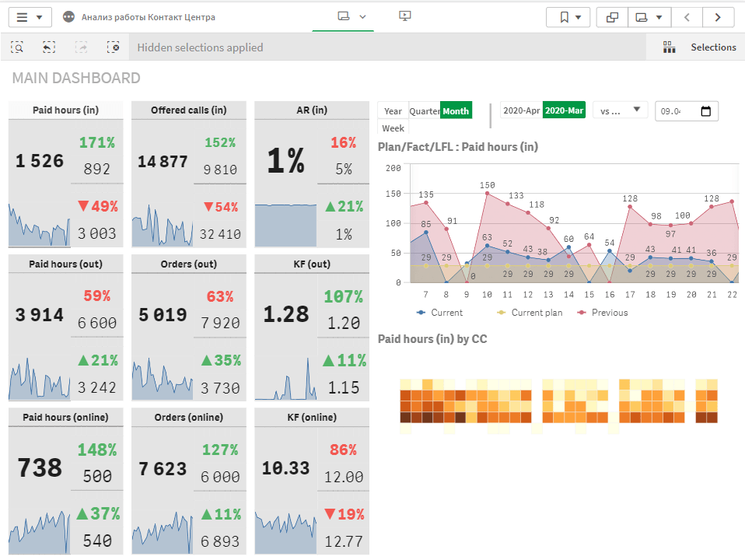This screenshot has width=745, height=560.
Task: Clear all selections icon
Action: point(114,47)
